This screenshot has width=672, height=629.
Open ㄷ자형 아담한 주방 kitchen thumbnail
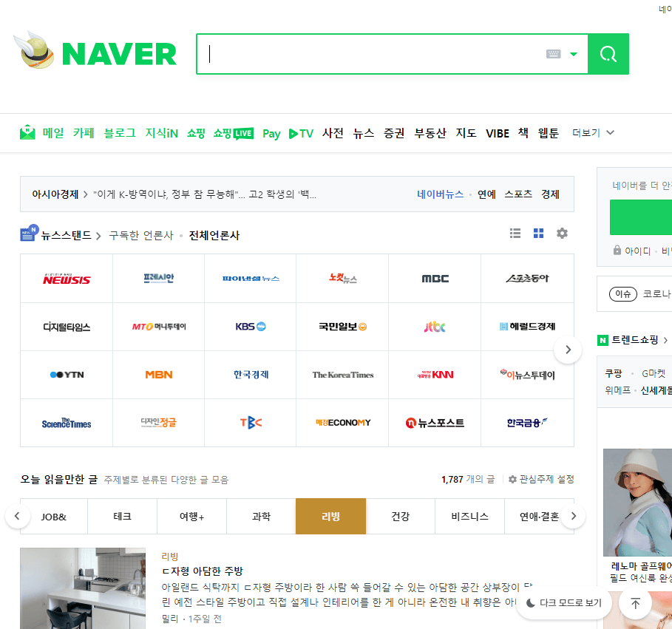(x=83, y=588)
